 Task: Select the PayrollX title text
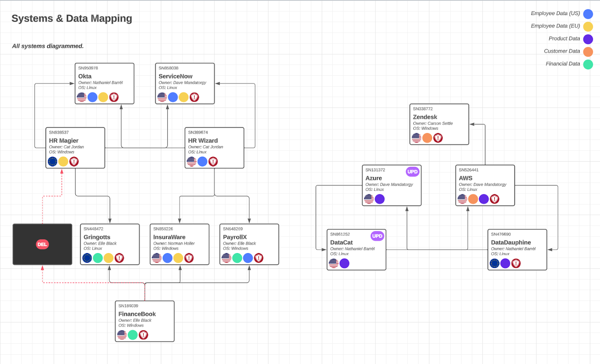click(235, 237)
